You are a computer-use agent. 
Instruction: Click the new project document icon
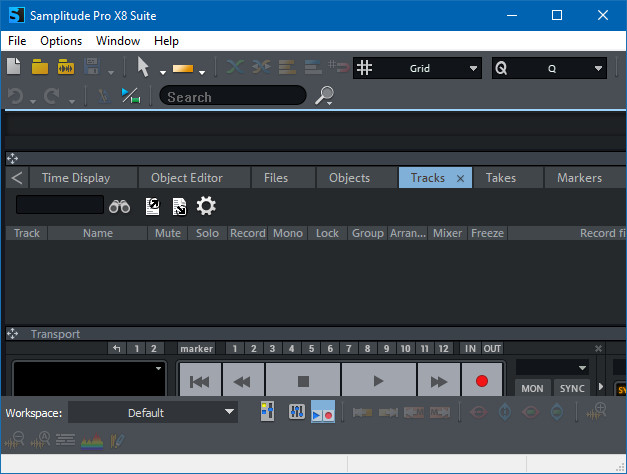[14, 67]
